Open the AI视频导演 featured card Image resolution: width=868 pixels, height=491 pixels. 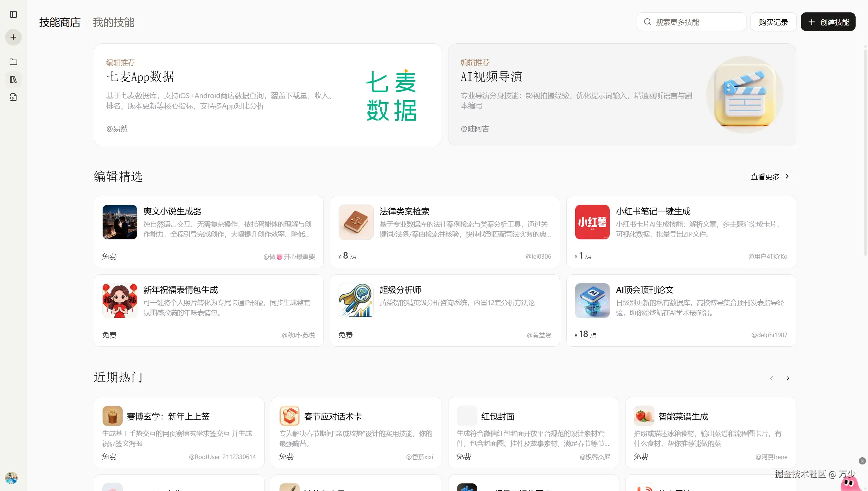click(x=622, y=95)
